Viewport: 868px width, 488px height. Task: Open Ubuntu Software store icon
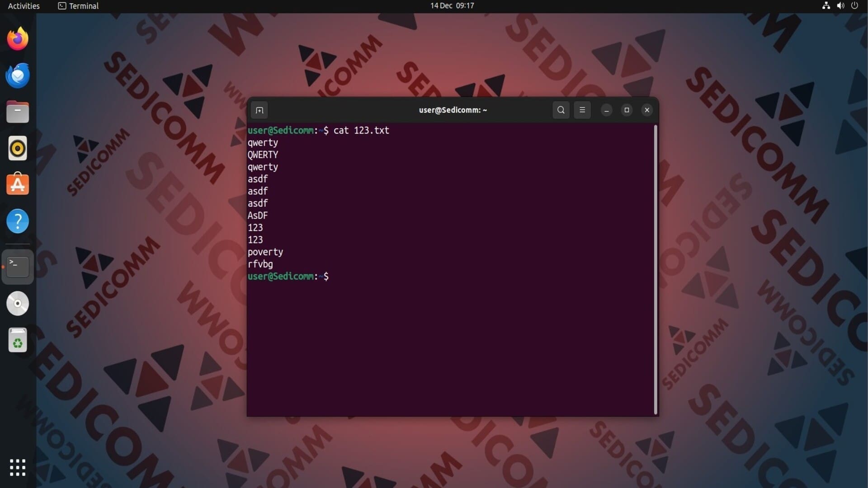(18, 184)
